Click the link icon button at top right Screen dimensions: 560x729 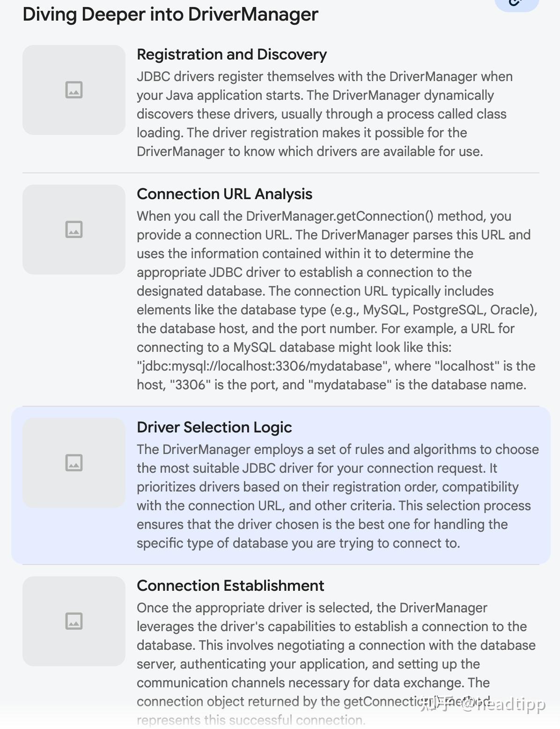coord(517,3)
